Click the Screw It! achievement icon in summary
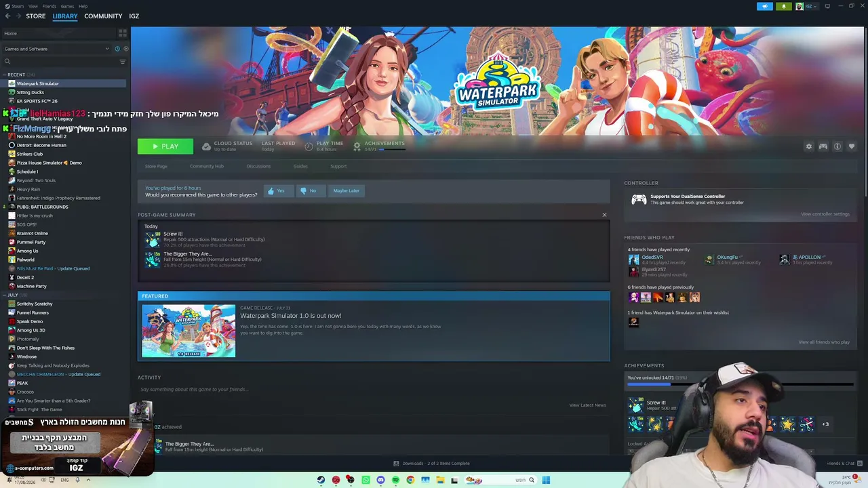868x488 pixels. pos(153,239)
